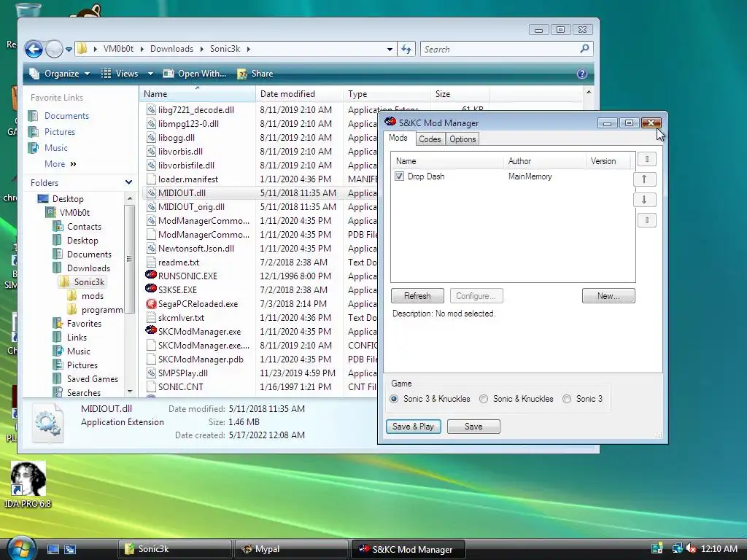747x560 pixels.
Task: Select SKCModManager.exe icon
Action: 151,330
